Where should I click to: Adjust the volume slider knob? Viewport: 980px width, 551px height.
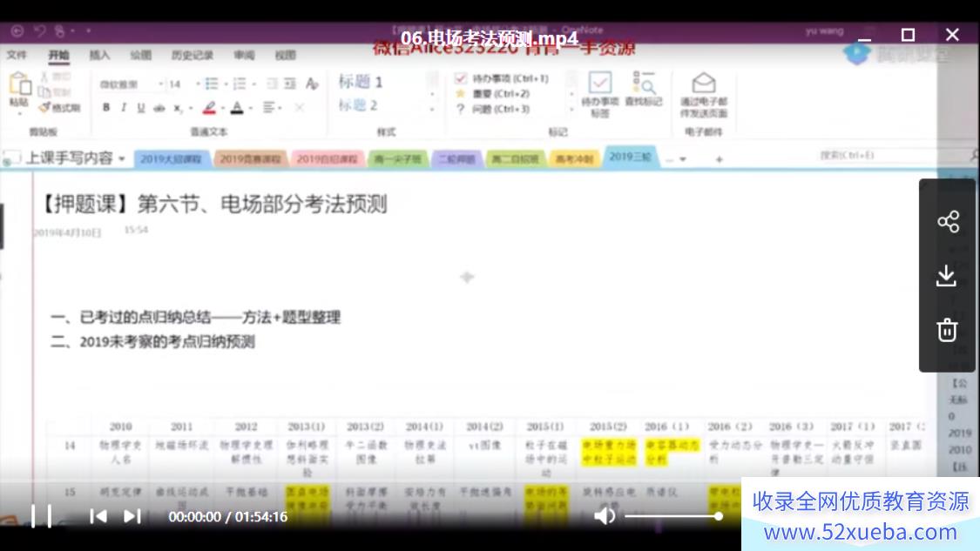point(719,516)
